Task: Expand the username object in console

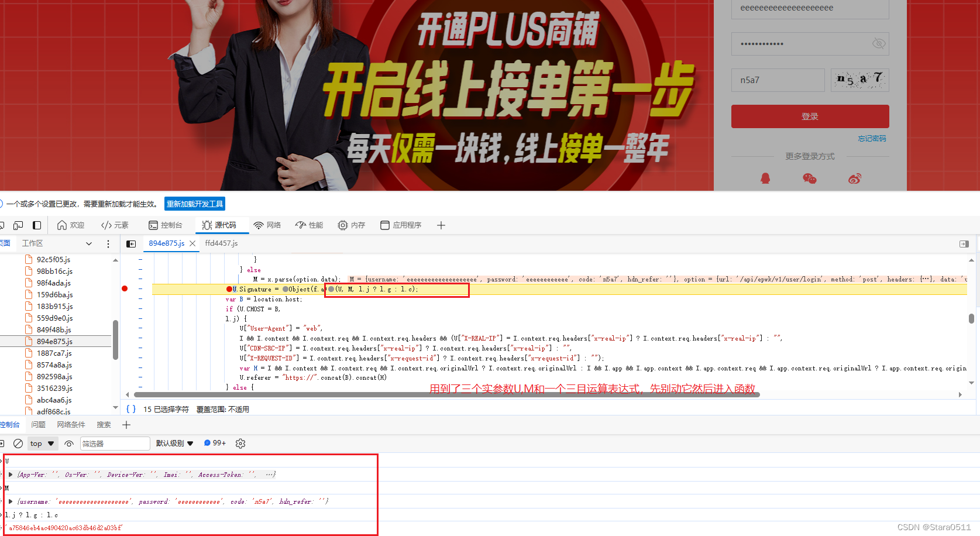Action: 11,501
